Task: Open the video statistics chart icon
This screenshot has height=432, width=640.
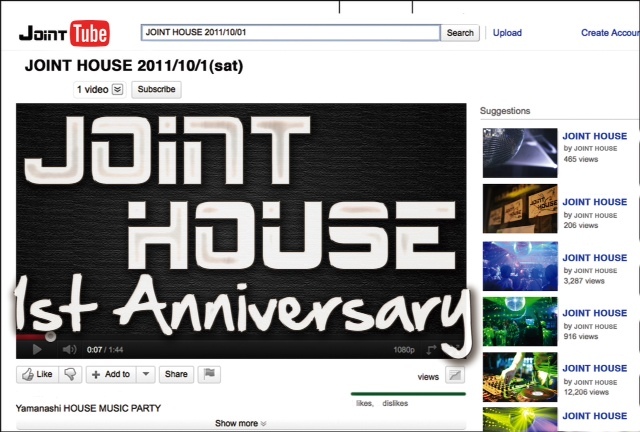Action: pyautogui.click(x=455, y=376)
